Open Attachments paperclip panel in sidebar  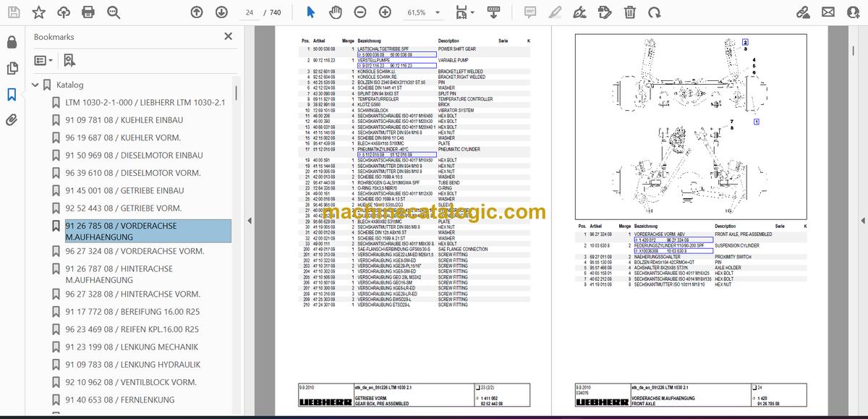click(x=12, y=120)
